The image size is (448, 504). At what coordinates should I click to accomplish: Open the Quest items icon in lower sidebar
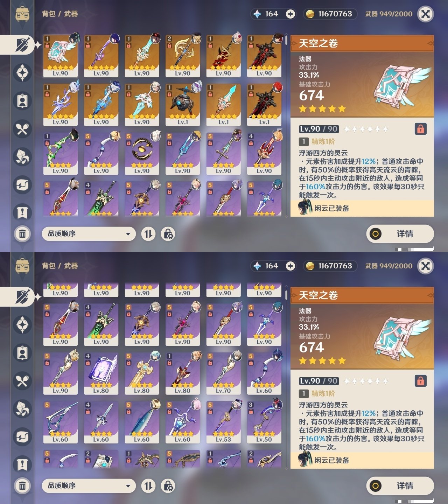pyautogui.click(x=22, y=465)
